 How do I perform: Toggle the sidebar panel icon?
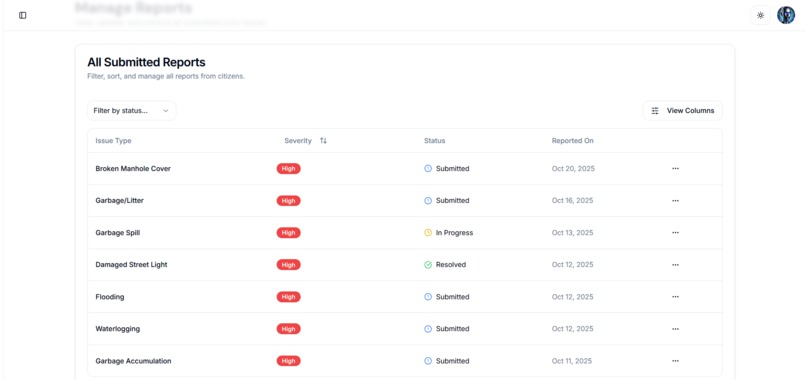pos(23,15)
